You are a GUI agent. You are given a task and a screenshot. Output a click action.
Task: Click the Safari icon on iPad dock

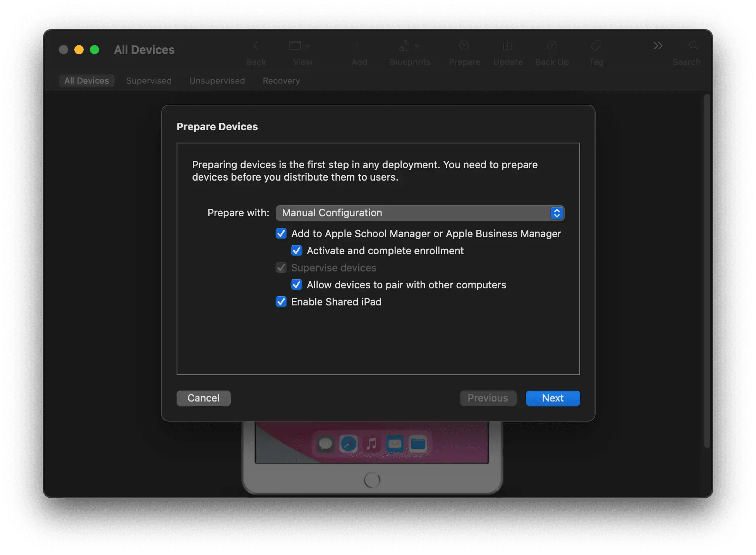coord(348,444)
